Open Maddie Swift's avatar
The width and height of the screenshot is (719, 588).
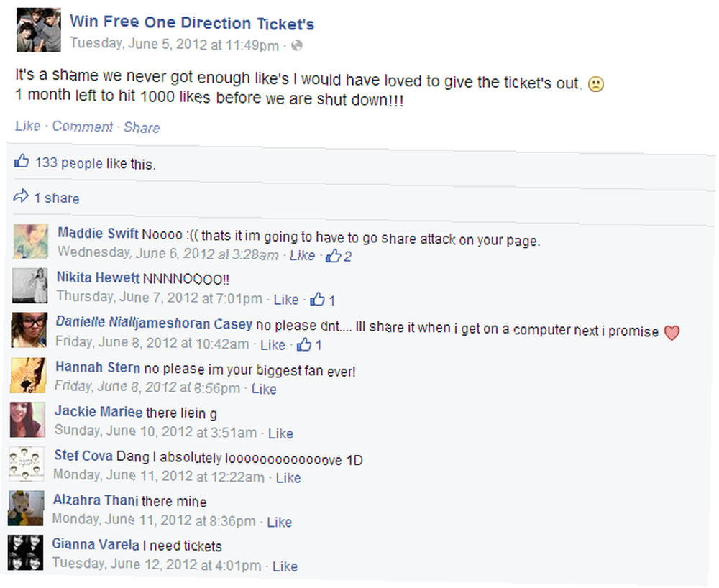click(30, 242)
